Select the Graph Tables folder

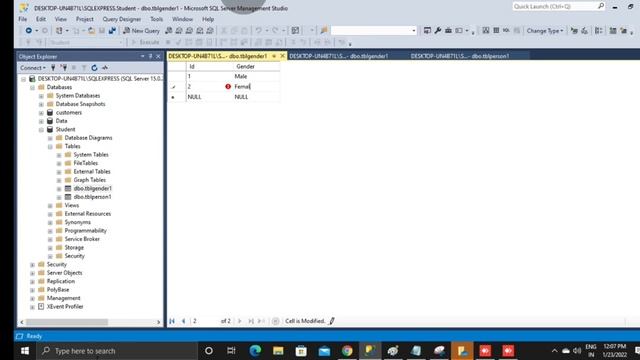pos(89,180)
